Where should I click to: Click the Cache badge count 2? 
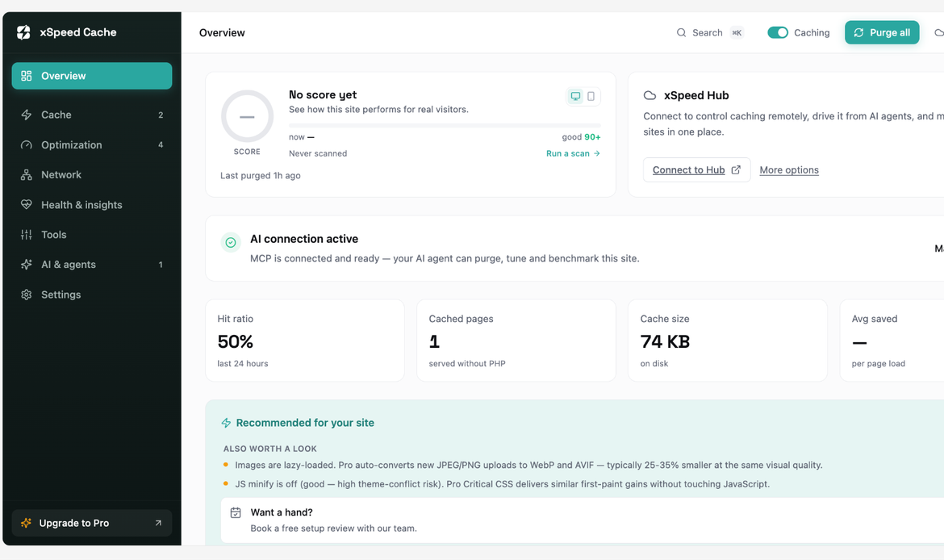tap(161, 115)
